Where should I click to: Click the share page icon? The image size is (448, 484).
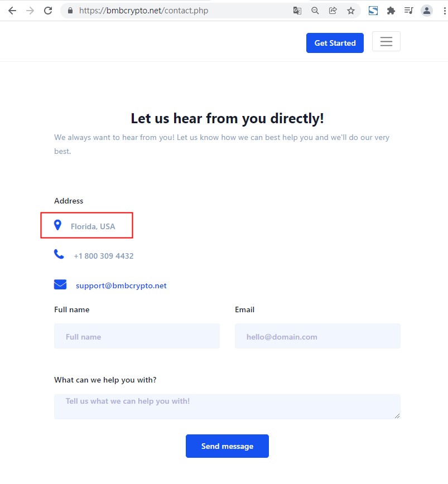pyautogui.click(x=333, y=11)
